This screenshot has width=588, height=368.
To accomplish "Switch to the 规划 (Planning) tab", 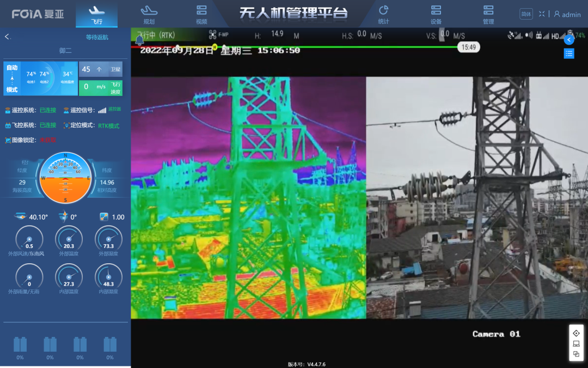I will click(149, 15).
